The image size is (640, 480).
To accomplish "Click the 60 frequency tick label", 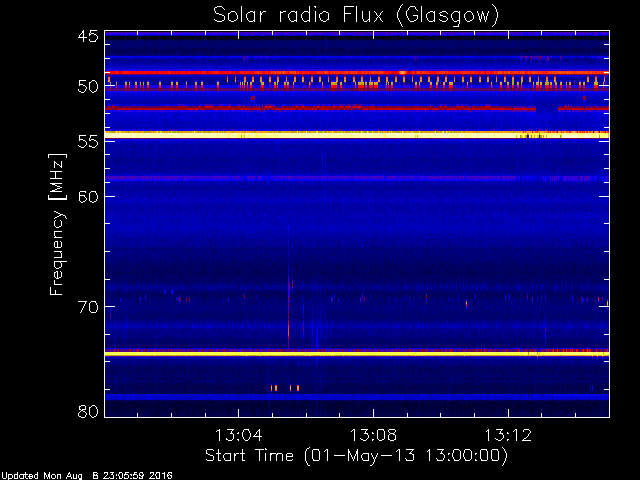I will (88, 196).
